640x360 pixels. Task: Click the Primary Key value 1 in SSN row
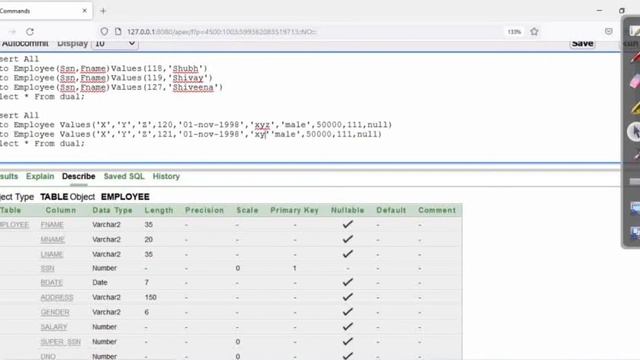pyautogui.click(x=294, y=268)
